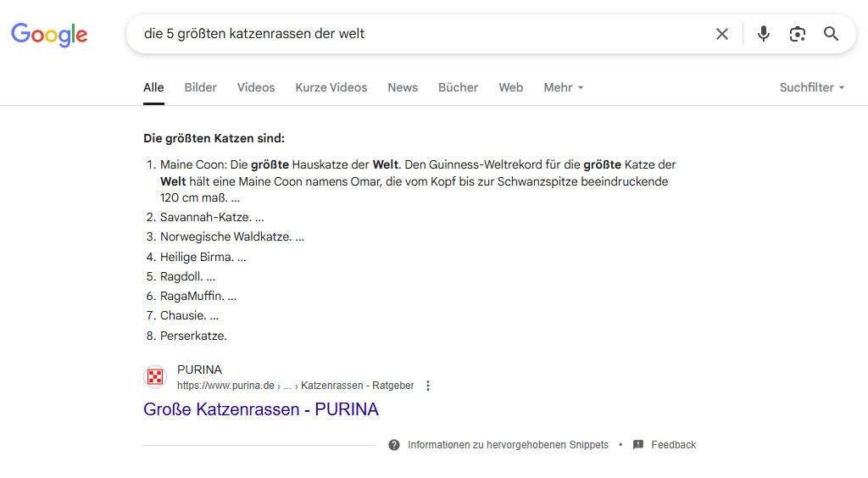Click the Google logo
The image size is (868, 478).
[x=49, y=34]
